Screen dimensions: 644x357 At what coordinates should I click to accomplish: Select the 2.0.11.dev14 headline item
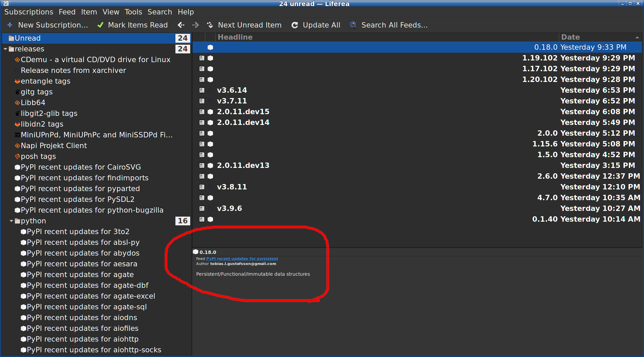point(243,123)
